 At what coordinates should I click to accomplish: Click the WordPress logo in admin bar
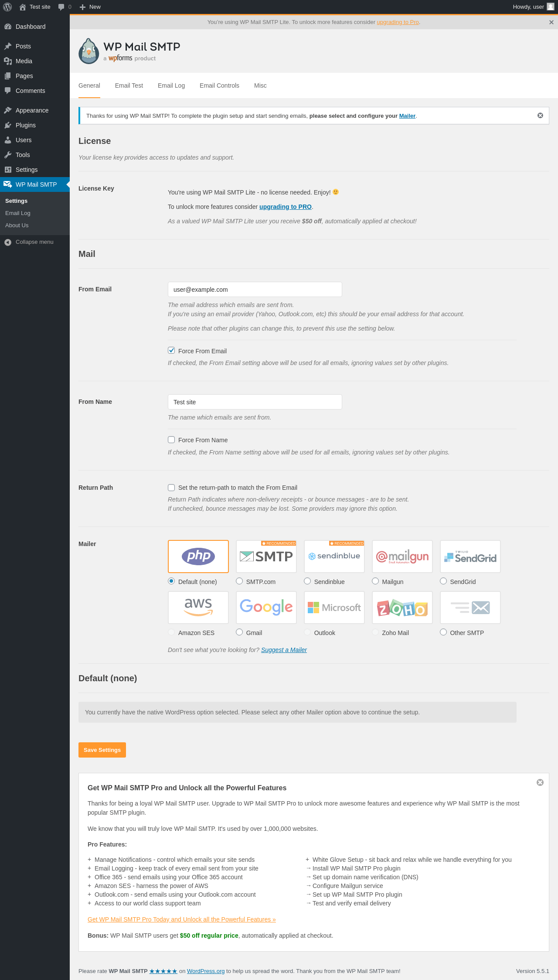click(x=7, y=7)
